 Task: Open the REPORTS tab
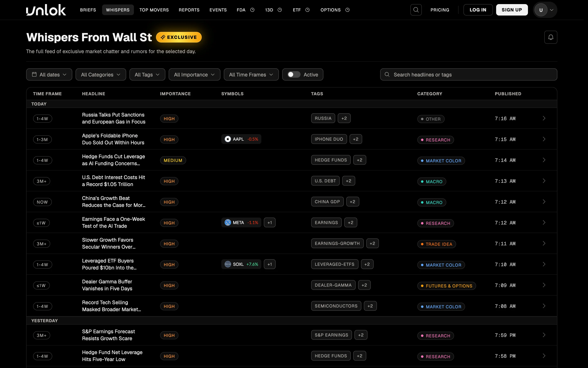(189, 10)
